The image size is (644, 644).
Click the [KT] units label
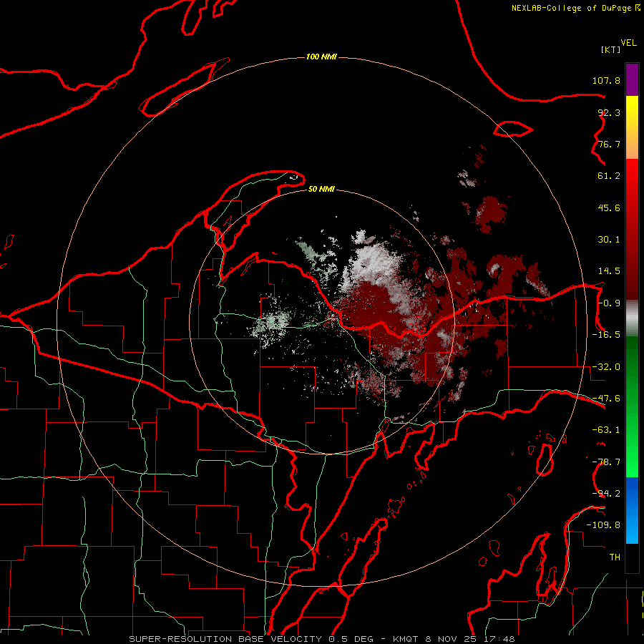pyautogui.click(x=611, y=49)
